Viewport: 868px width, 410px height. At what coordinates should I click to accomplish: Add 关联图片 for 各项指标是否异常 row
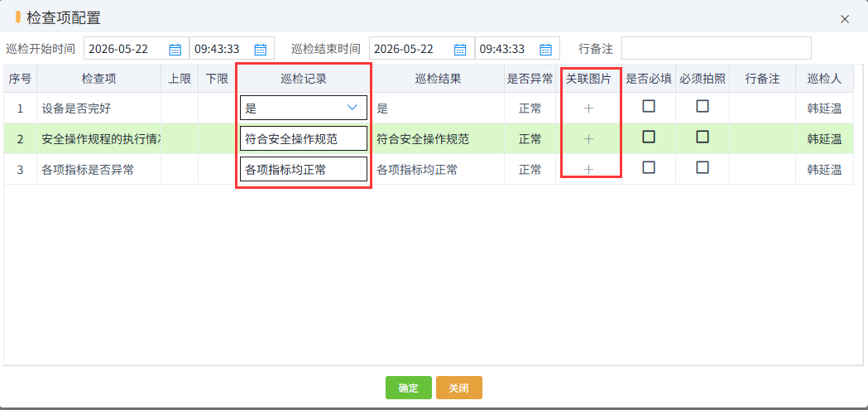[589, 170]
